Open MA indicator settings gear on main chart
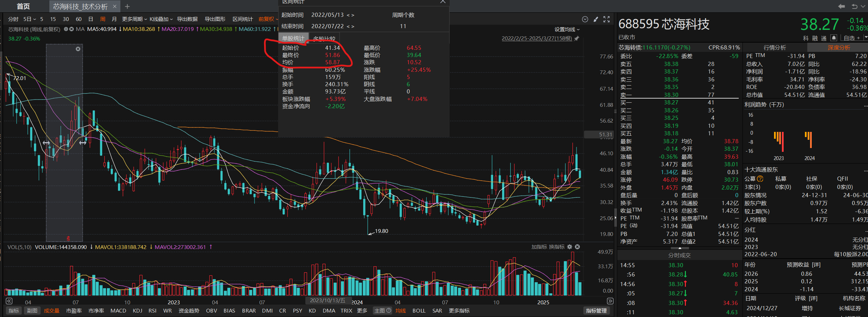This screenshot has width=868, height=317. (66, 29)
